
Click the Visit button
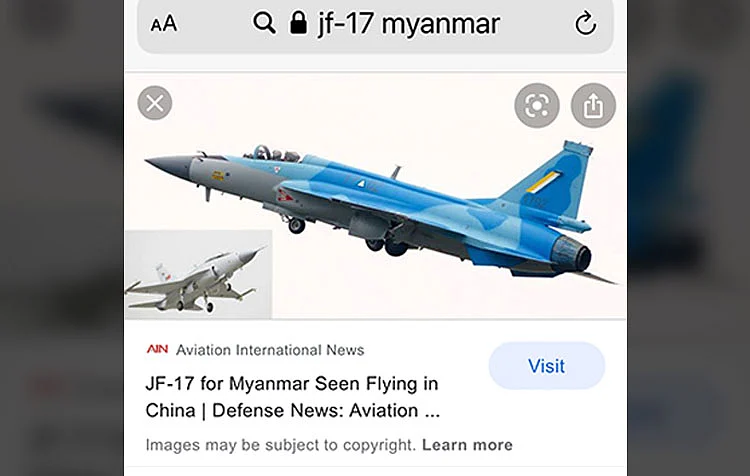(x=547, y=366)
